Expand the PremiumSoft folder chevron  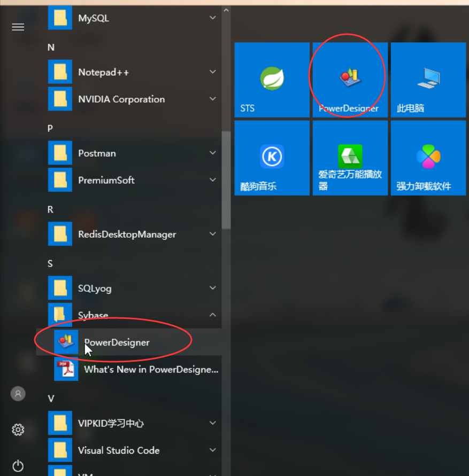coord(213,180)
